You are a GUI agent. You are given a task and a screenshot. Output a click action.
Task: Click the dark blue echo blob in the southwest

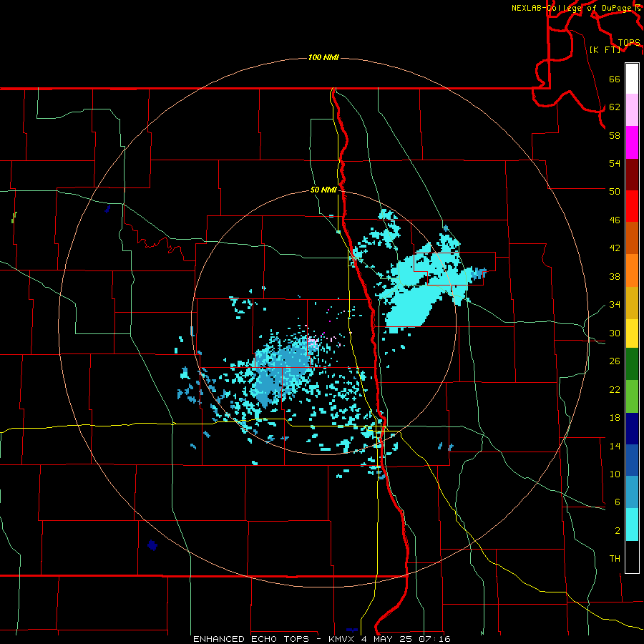(152, 545)
